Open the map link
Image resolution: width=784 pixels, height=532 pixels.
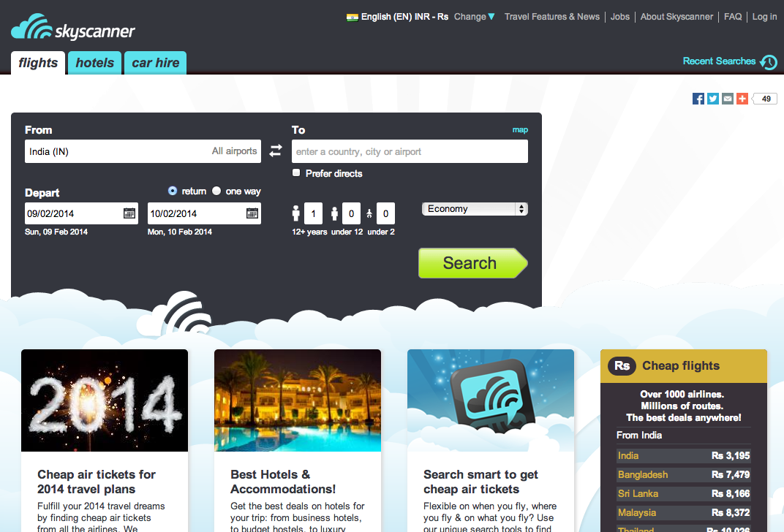click(x=520, y=130)
